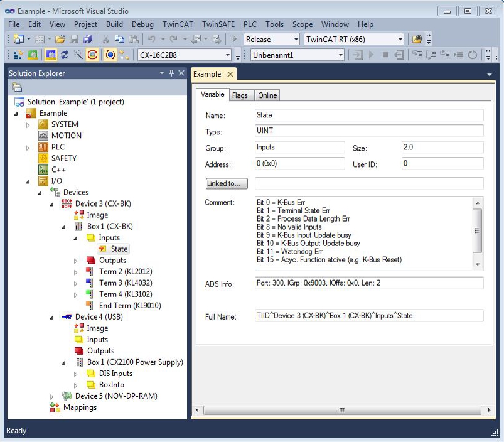Viewport: 504px width, 442px height.
Task: Click the PLC Stop square icon
Action: [385, 55]
